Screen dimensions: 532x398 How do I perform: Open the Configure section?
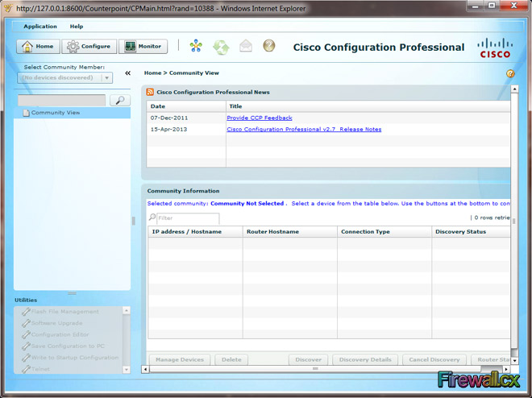click(x=89, y=46)
